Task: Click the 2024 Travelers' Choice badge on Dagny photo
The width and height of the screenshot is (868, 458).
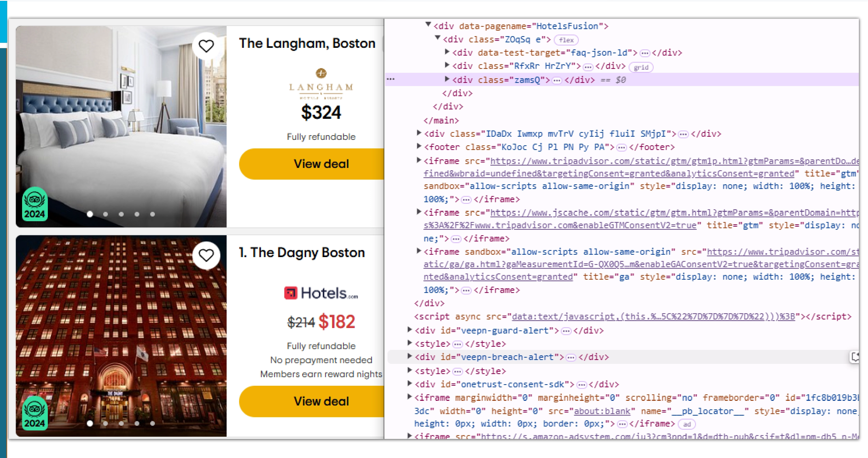Action: click(35, 414)
